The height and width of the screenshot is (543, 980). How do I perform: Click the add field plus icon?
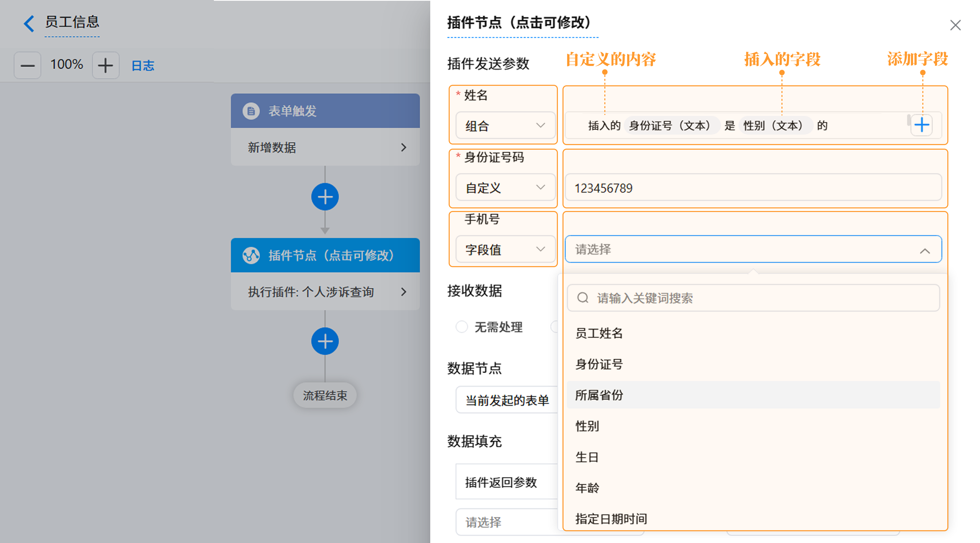click(x=921, y=125)
